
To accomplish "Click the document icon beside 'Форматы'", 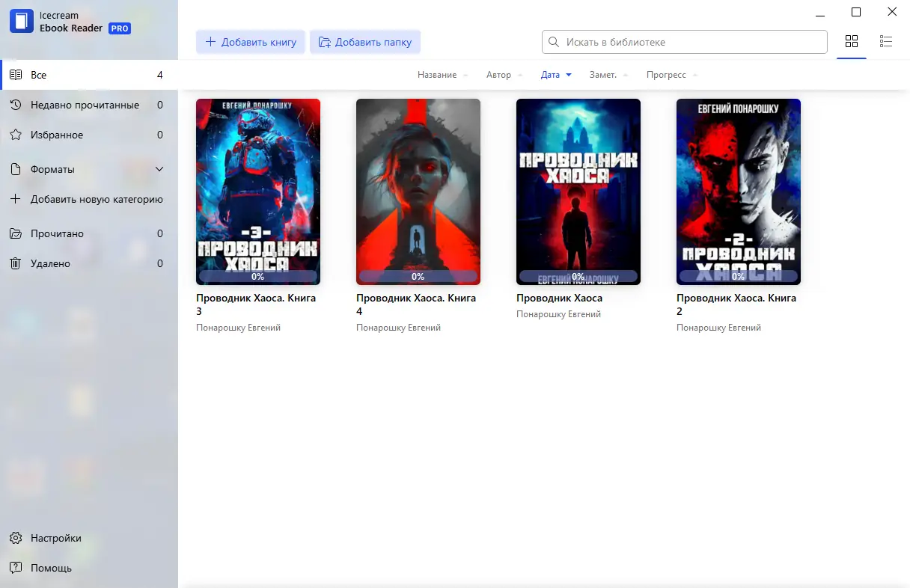I will pyautogui.click(x=16, y=169).
